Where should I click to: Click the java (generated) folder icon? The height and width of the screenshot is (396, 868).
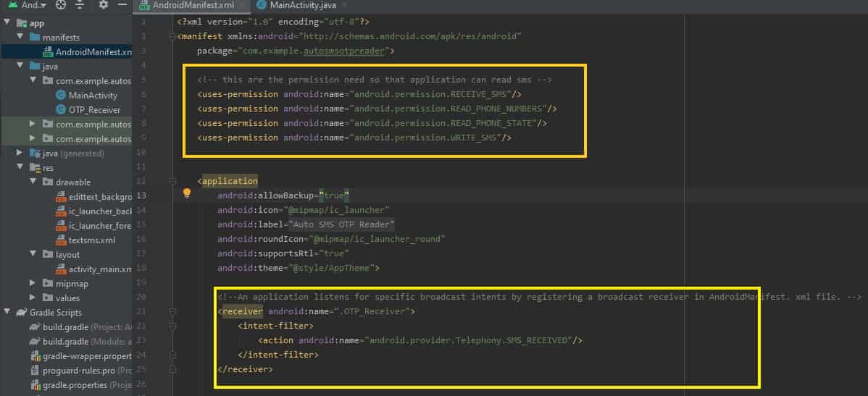tap(35, 153)
